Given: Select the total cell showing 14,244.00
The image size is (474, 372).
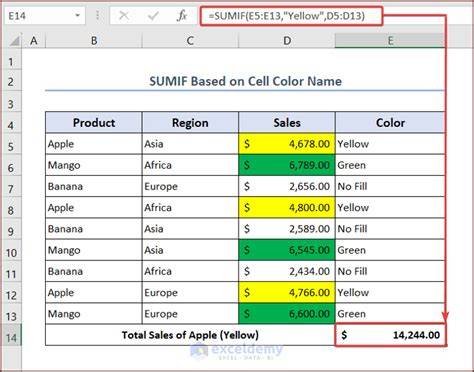Looking at the screenshot, I should point(390,335).
